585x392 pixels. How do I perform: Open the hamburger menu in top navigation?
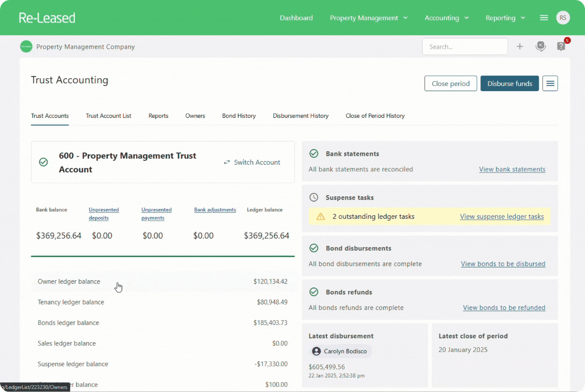pyautogui.click(x=544, y=18)
